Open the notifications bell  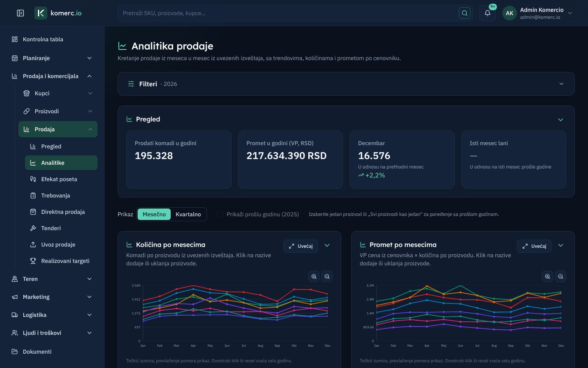pyautogui.click(x=488, y=13)
